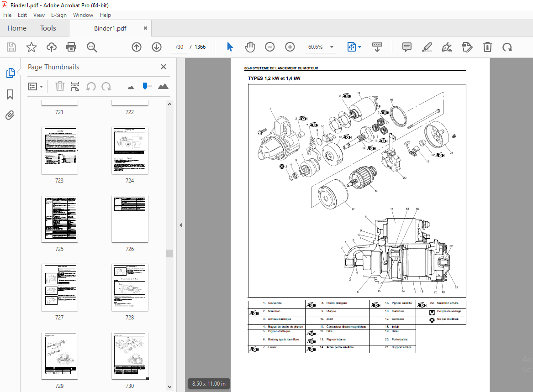Select page 728 thumbnail
The image size is (533, 392).
[130, 287]
